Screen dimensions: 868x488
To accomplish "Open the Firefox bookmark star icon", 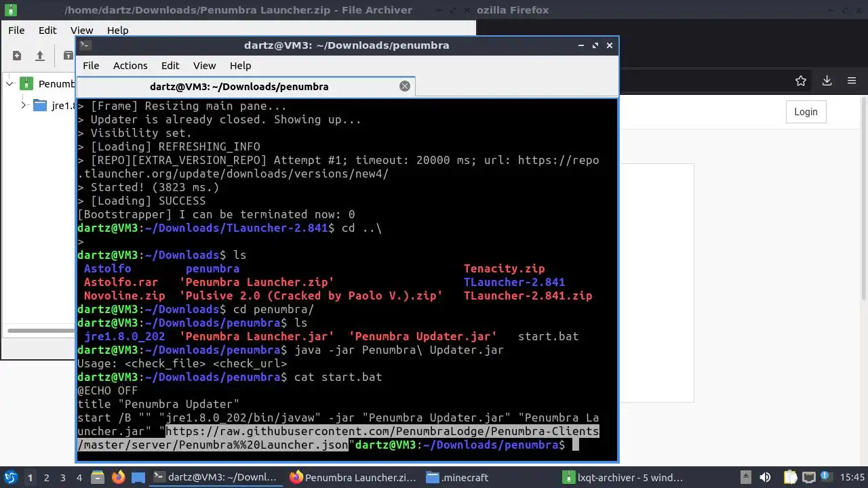I will point(801,81).
